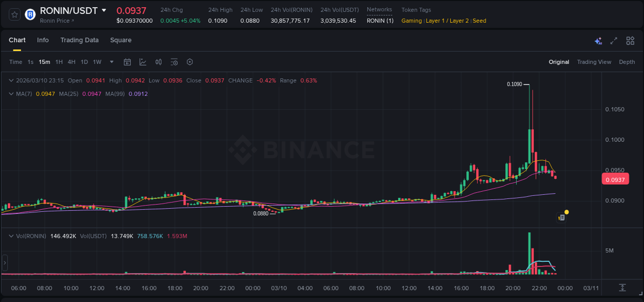Open the date range calendar picker
The width and height of the screenshot is (644, 302).
(x=127, y=62)
